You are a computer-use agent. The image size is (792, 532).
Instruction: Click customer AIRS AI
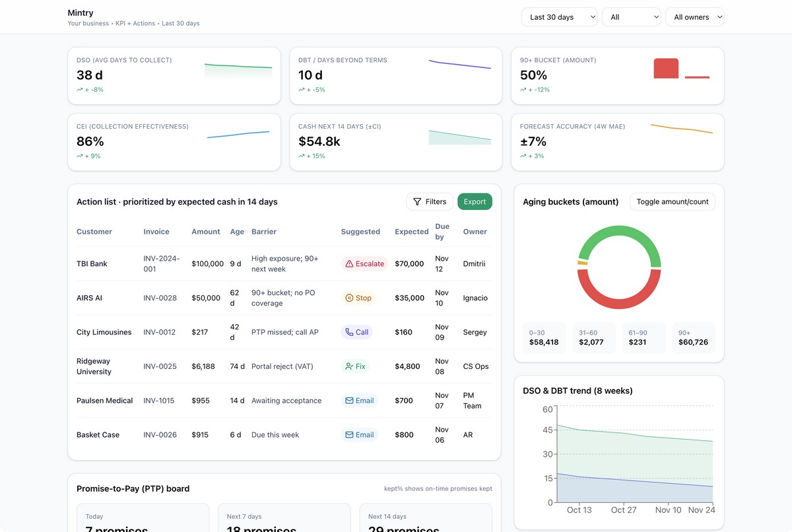click(x=89, y=298)
